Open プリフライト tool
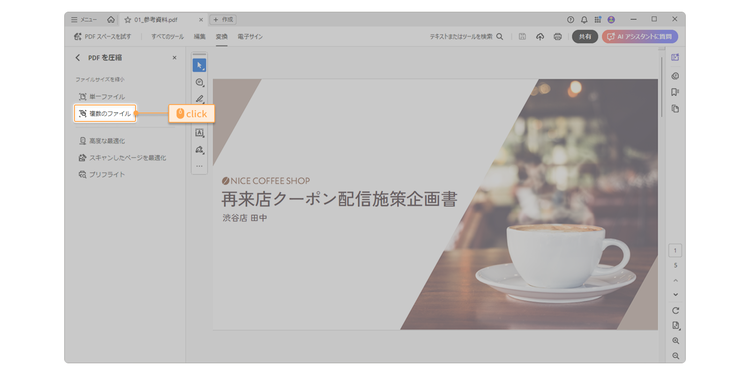 pyautogui.click(x=102, y=175)
